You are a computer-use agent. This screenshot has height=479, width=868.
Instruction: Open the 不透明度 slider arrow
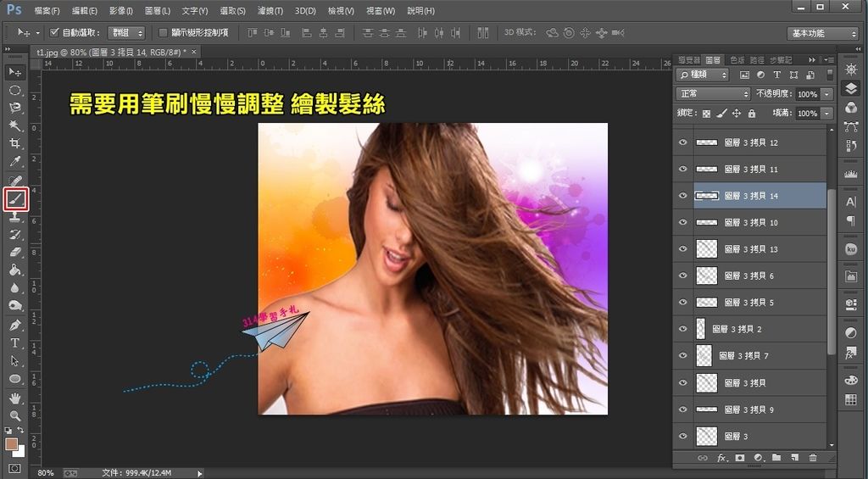[827, 94]
